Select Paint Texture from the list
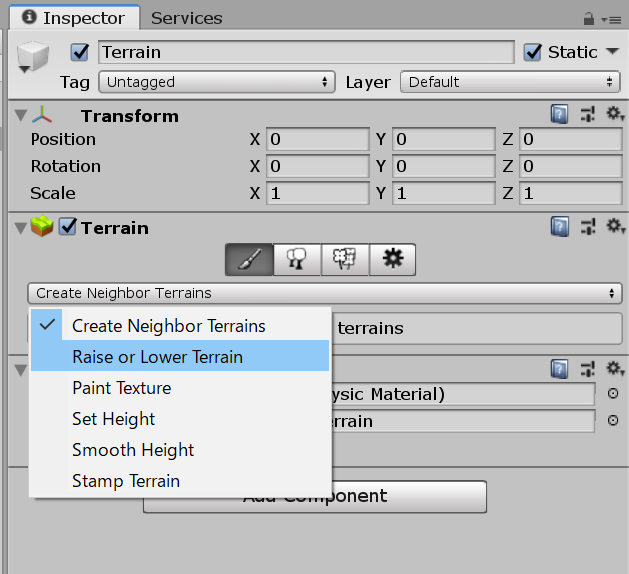 point(122,388)
